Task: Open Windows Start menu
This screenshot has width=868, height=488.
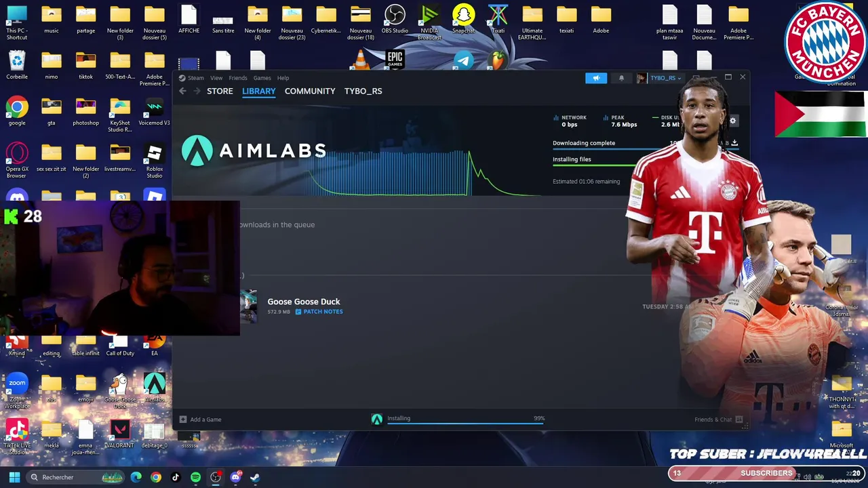Action: 14,477
